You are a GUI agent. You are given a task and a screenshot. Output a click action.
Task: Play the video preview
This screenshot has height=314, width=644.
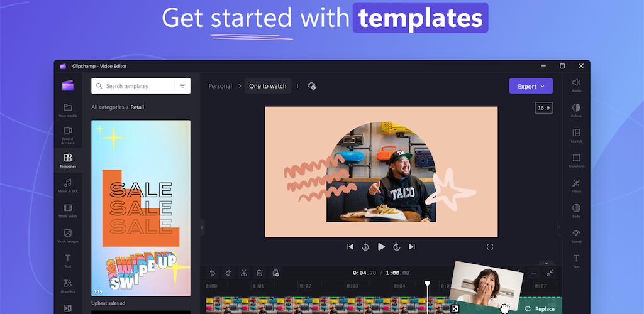[381, 247]
